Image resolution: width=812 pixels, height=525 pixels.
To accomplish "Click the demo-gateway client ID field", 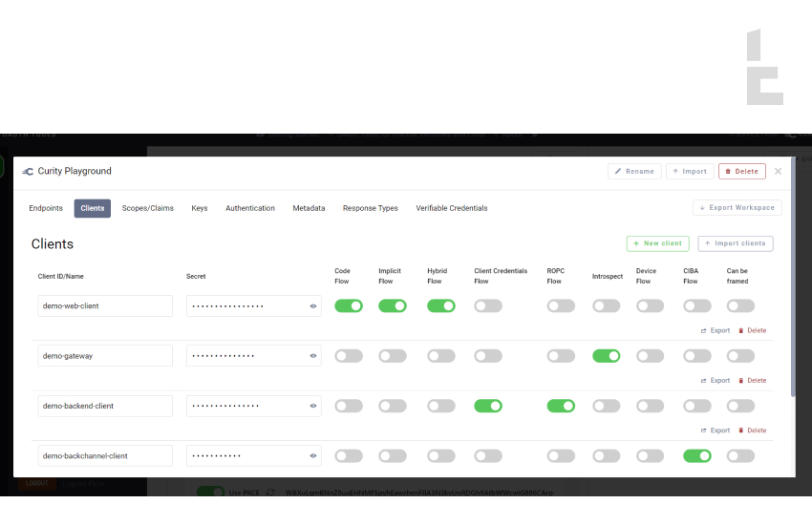I will tap(105, 356).
